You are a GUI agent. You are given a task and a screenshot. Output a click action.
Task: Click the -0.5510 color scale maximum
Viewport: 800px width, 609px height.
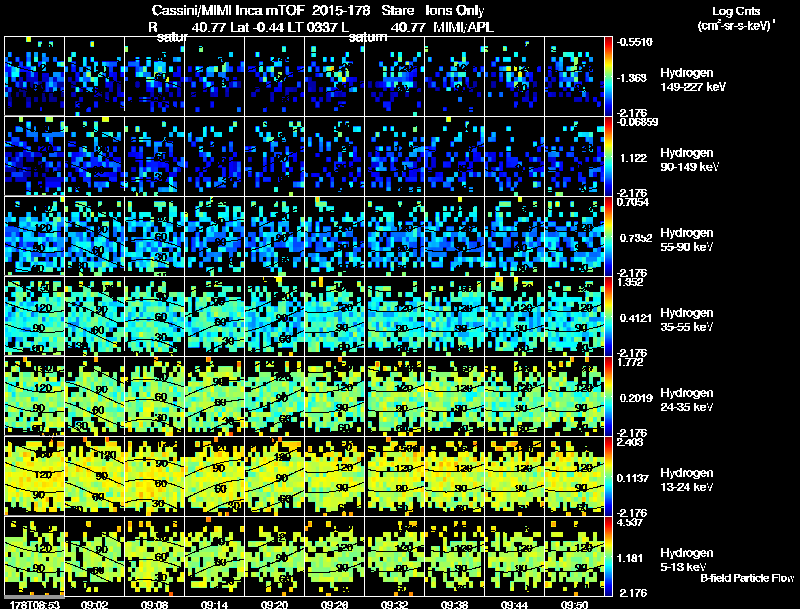(635, 42)
